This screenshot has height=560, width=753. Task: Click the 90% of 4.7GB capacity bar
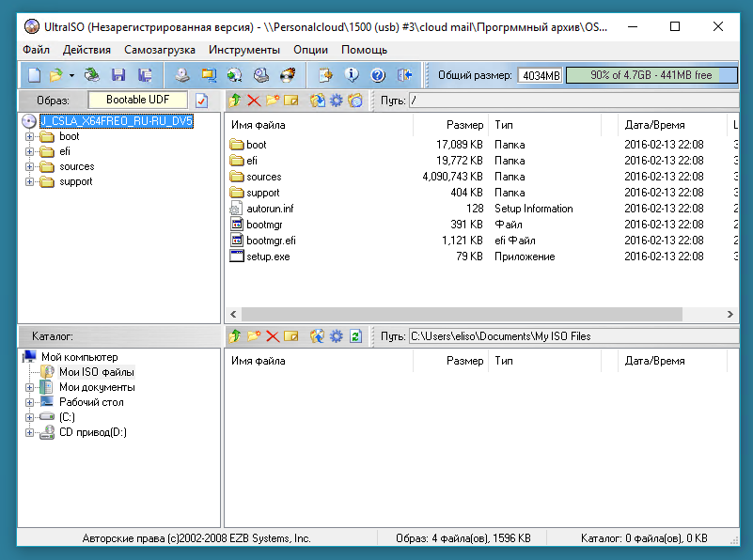pyautogui.click(x=651, y=75)
